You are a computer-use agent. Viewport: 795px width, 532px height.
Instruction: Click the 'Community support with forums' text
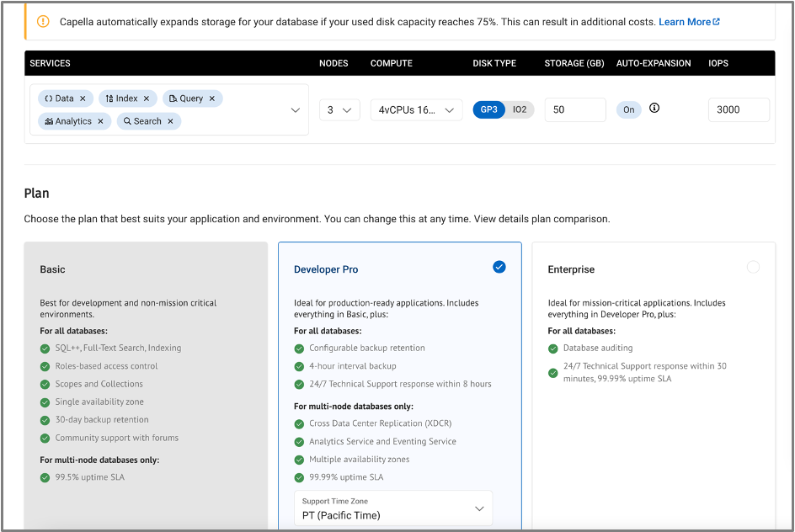tap(116, 438)
